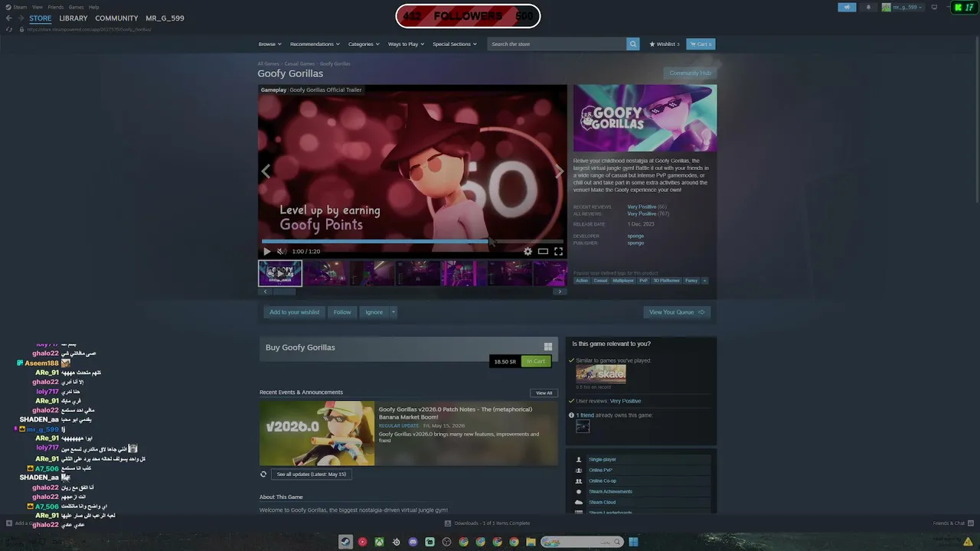Open the 3D Platformer tag
Image resolution: width=980 pixels, height=551 pixels.
[666, 281]
